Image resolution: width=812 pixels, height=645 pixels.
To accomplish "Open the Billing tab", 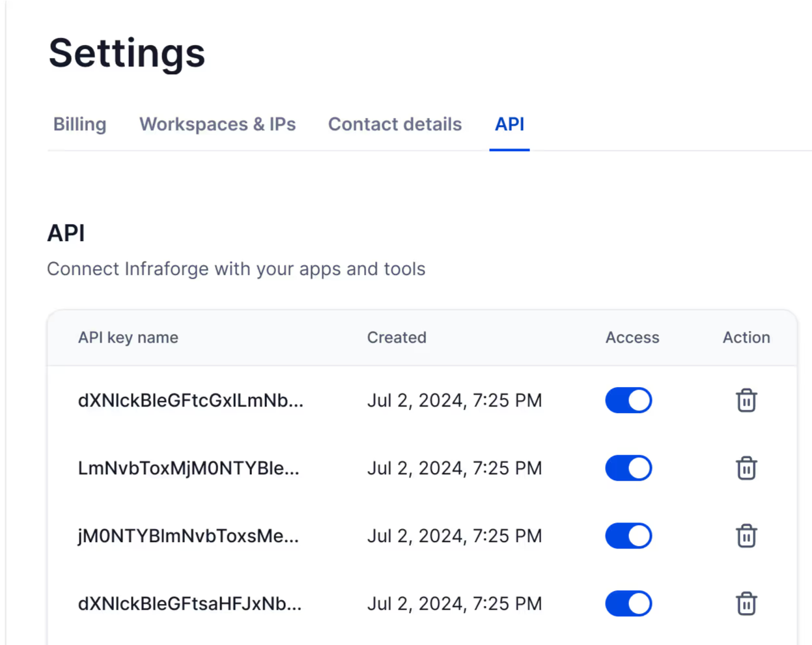I will [x=79, y=124].
